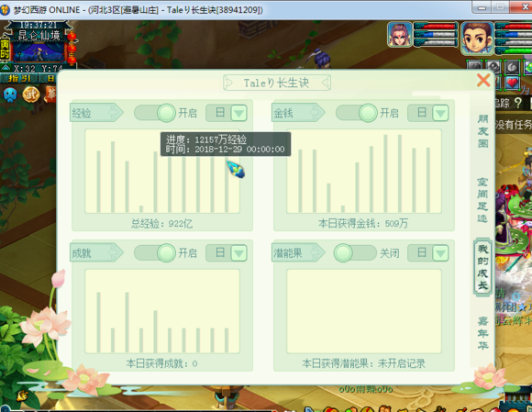Image resolution: width=532 pixels, height=412 pixels.
Task: Click the game logo in title bar
Action: 6,9
